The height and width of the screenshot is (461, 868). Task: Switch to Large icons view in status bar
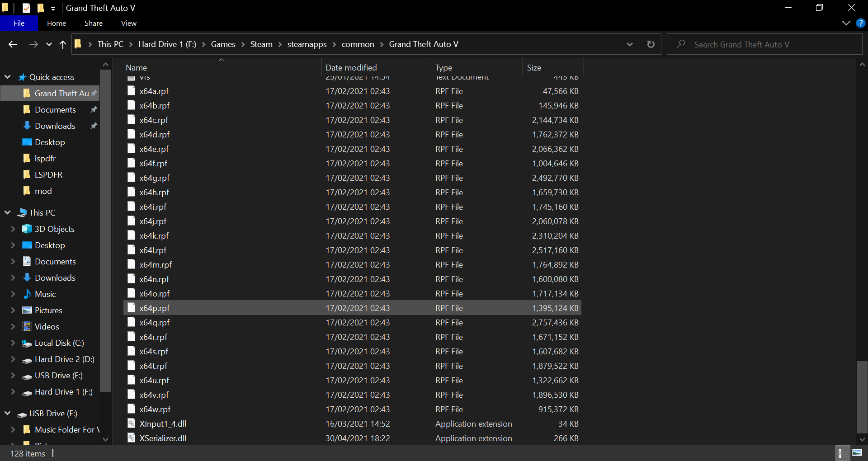point(857,453)
